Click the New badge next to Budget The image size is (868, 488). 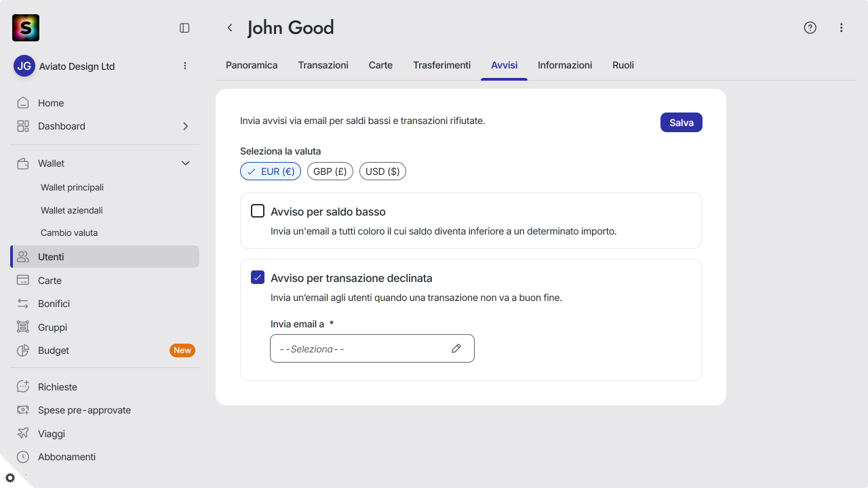[182, 350]
